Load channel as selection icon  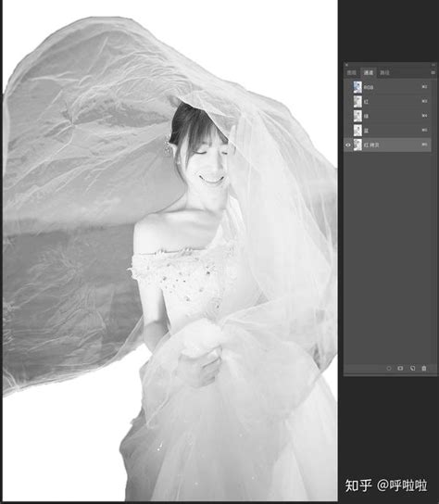click(389, 368)
